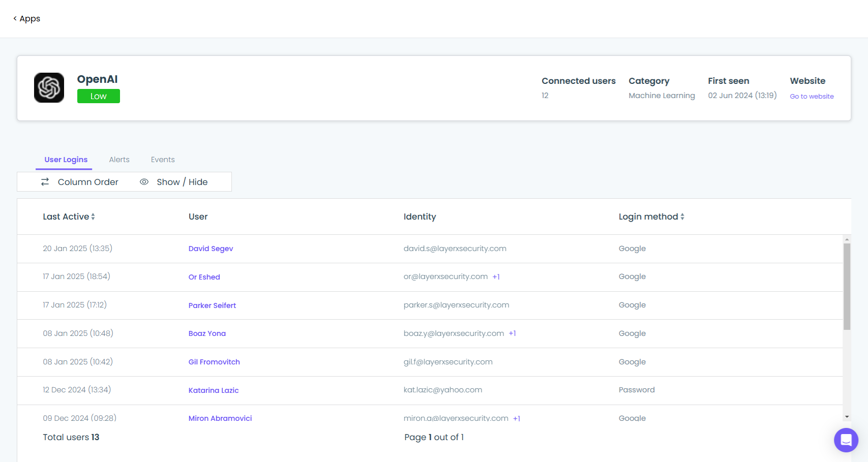868x462 pixels.
Task: Open Parker Seifert user profile
Action: click(212, 305)
